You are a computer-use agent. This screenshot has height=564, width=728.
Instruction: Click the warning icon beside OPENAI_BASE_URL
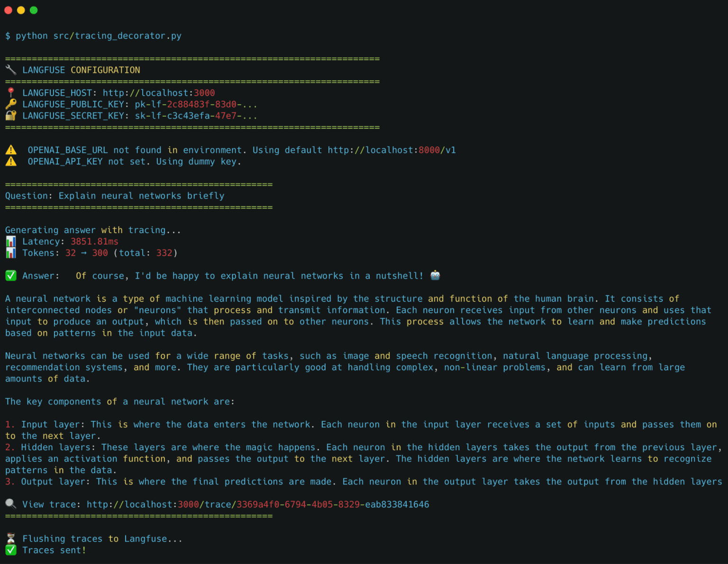tap(11, 150)
